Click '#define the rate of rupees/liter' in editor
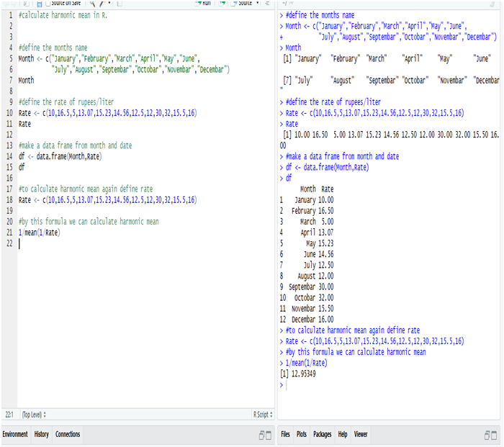The width and height of the screenshot is (504, 447). tap(66, 102)
